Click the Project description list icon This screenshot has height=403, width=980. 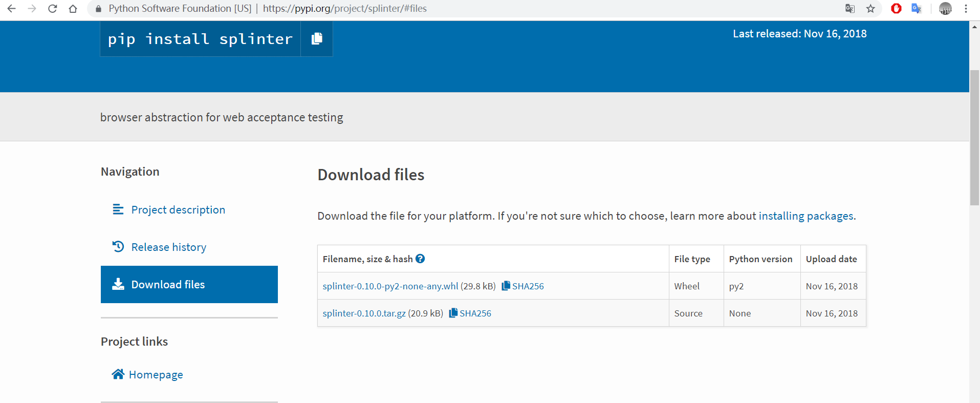(x=118, y=209)
